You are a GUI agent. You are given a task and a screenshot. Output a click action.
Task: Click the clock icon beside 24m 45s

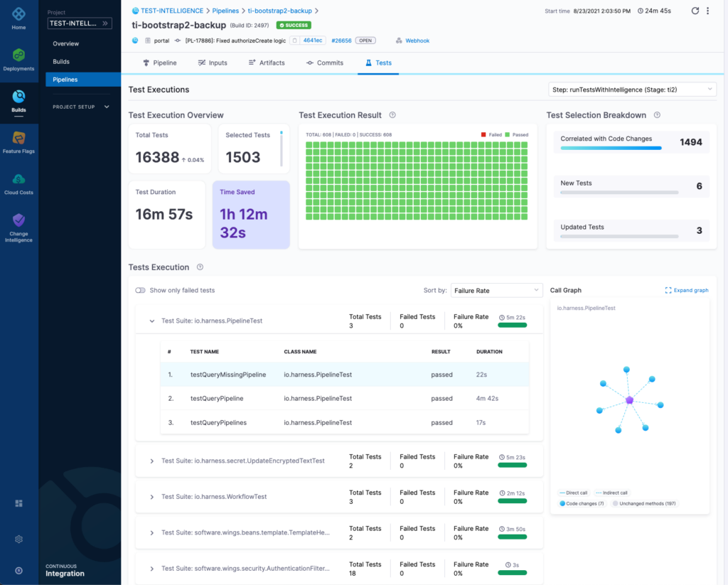(641, 11)
